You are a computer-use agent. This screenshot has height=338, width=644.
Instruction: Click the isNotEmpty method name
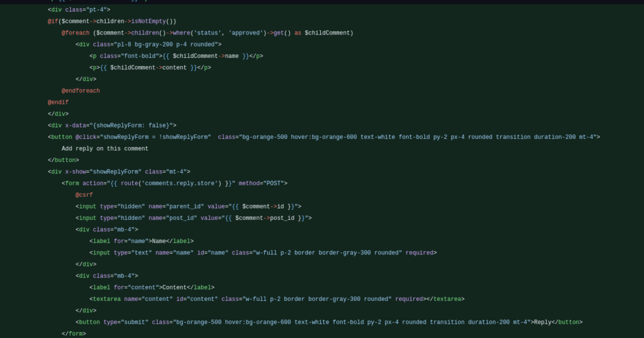tap(148, 21)
